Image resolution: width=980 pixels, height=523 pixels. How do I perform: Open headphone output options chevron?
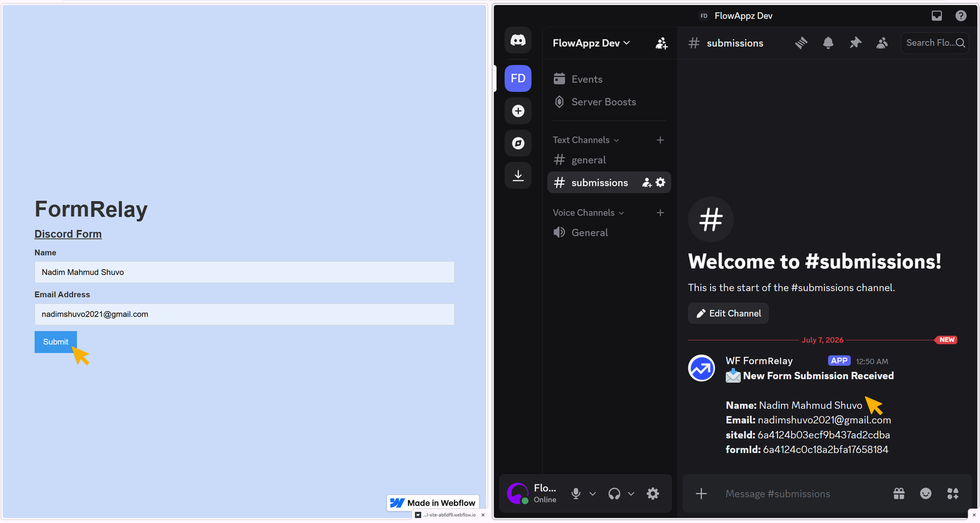(x=631, y=494)
